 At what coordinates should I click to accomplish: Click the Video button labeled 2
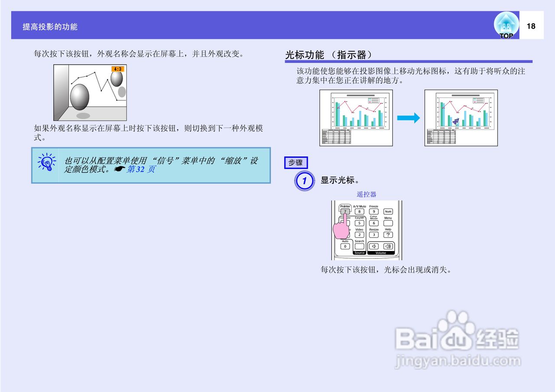tap(359, 235)
